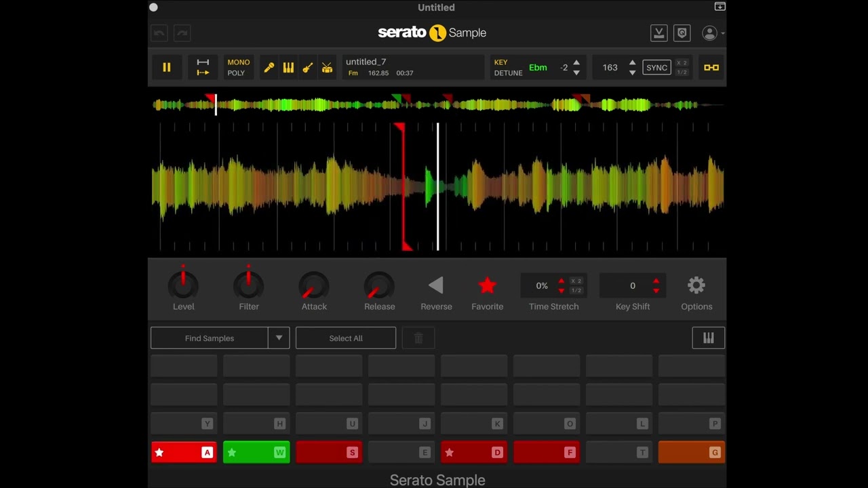Trigger the orange pad G
868x488 pixels.
coord(692,452)
